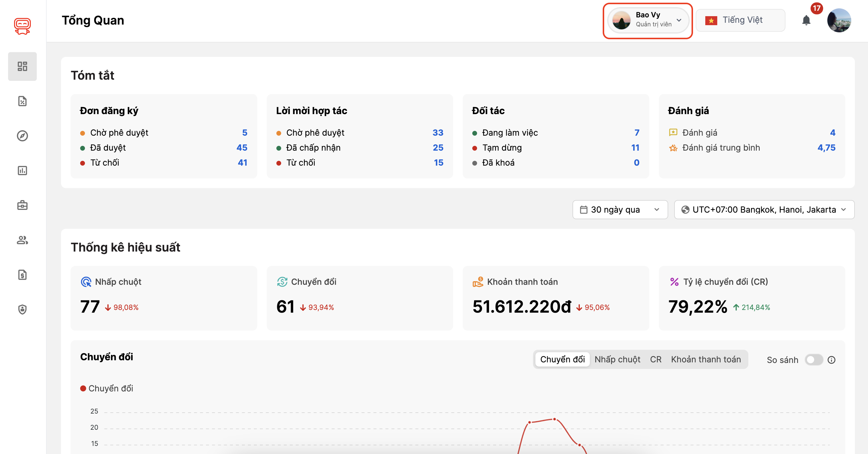Click the percent document sidebar icon

click(22, 101)
